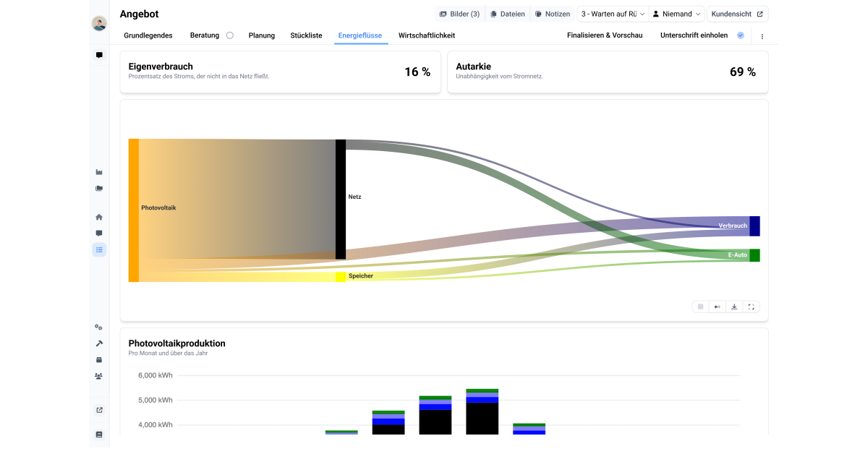Click 'Unabhängigkeit vom Stromnetz.' description
The width and height of the screenshot is (868, 454).
499,76
